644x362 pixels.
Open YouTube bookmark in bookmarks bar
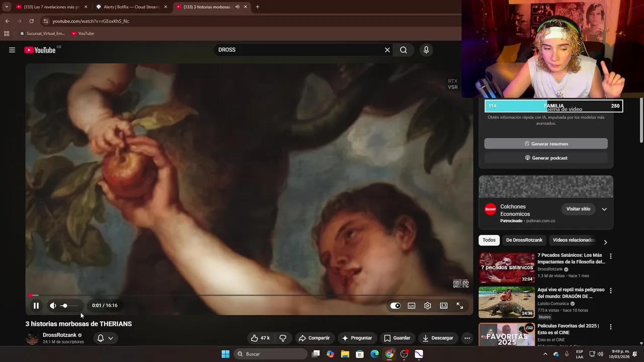click(x=83, y=34)
